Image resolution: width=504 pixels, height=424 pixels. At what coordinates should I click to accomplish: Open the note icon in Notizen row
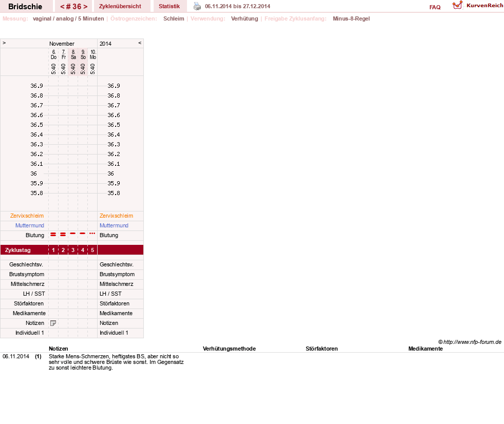(x=53, y=323)
